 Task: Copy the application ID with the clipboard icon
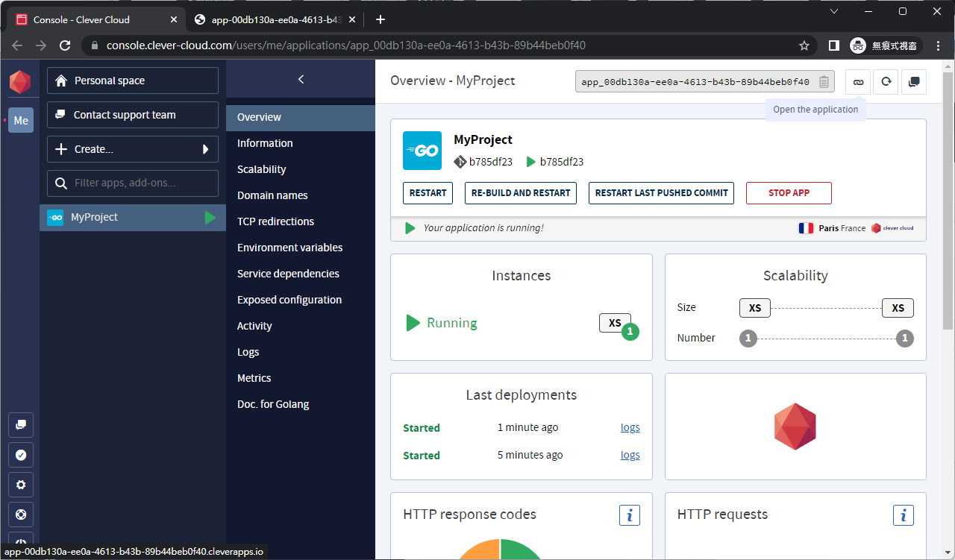[x=824, y=82]
